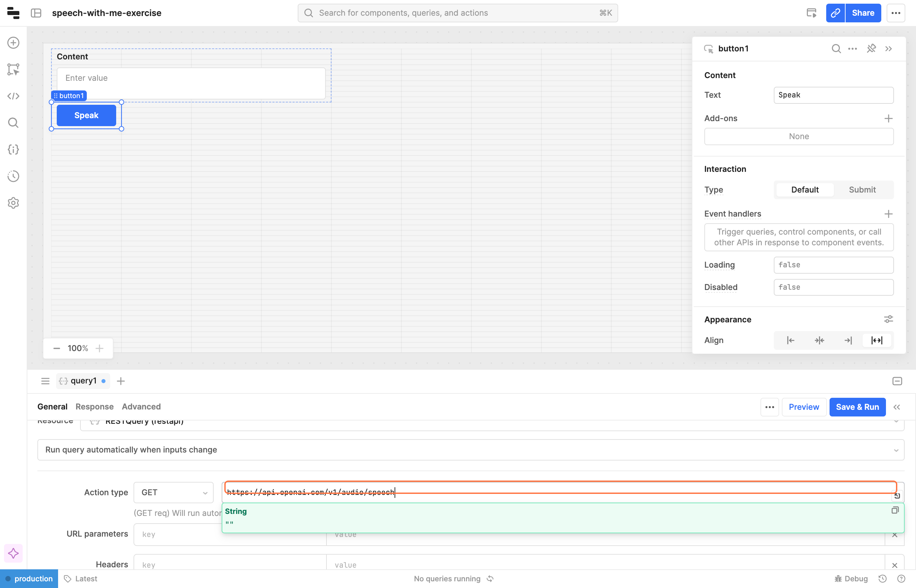The image size is (916, 588).
Task: Switch to the Advanced tab
Action: [x=141, y=407]
